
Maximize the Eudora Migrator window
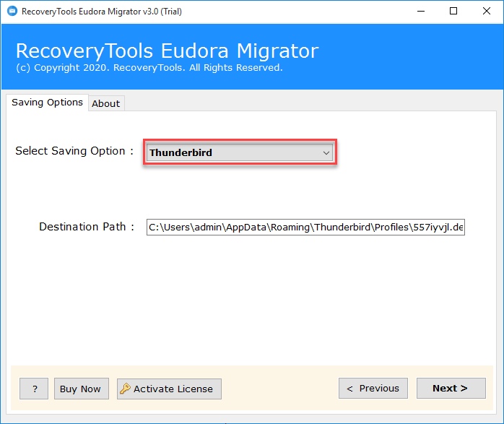453,12
